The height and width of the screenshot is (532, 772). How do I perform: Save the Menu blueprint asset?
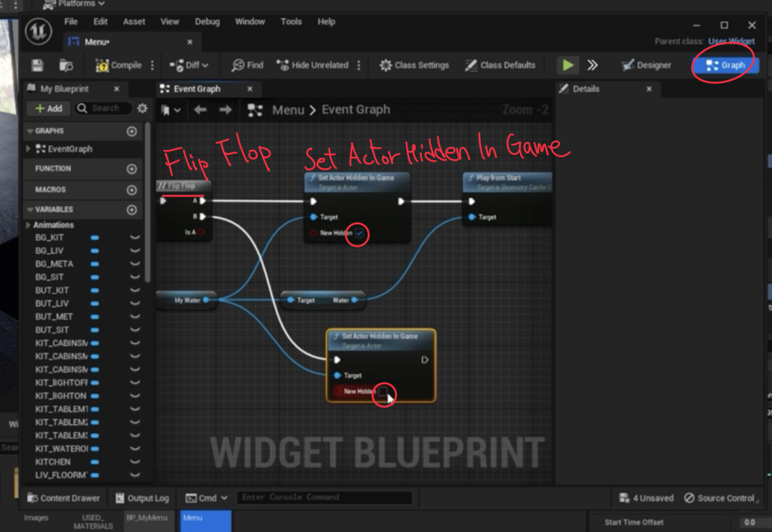tap(37, 65)
